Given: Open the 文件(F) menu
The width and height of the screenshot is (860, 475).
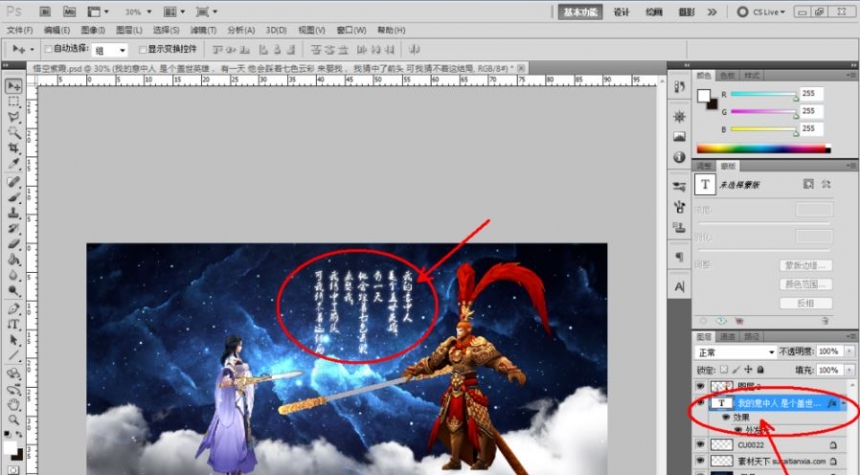Looking at the screenshot, I should (x=20, y=30).
